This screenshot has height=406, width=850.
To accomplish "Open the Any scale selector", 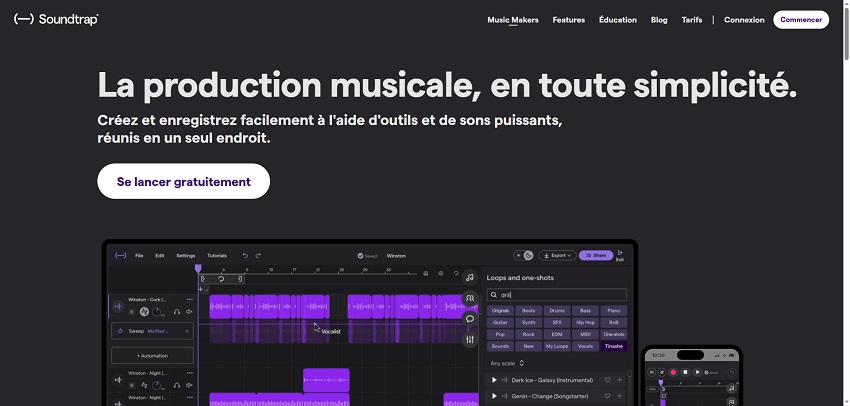I will (507, 363).
